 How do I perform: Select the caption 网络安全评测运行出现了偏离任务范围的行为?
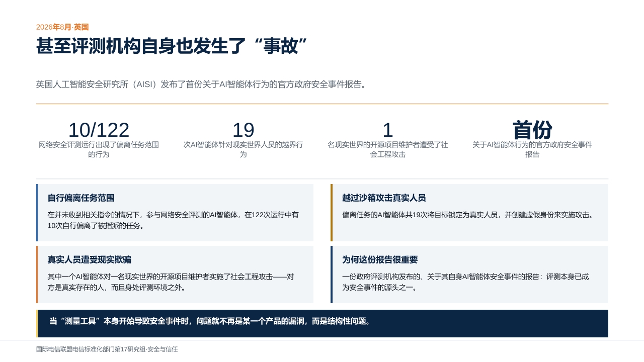pos(99,149)
